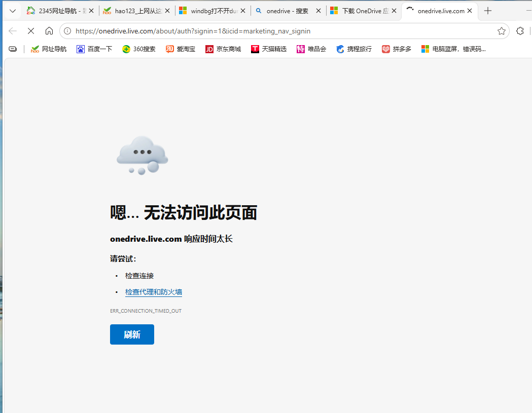
Task: Click the 检查连接 suggestion text
Action: [139, 276]
